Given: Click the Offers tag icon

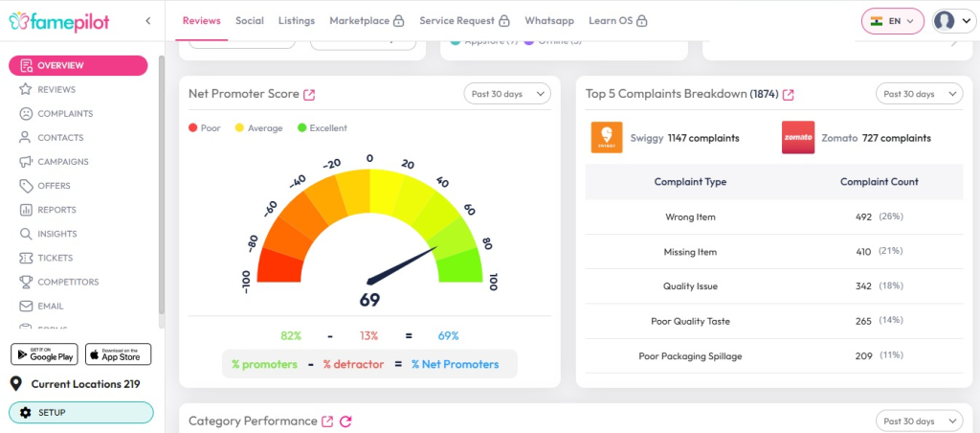Looking at the screenshot, I should 26,186.
